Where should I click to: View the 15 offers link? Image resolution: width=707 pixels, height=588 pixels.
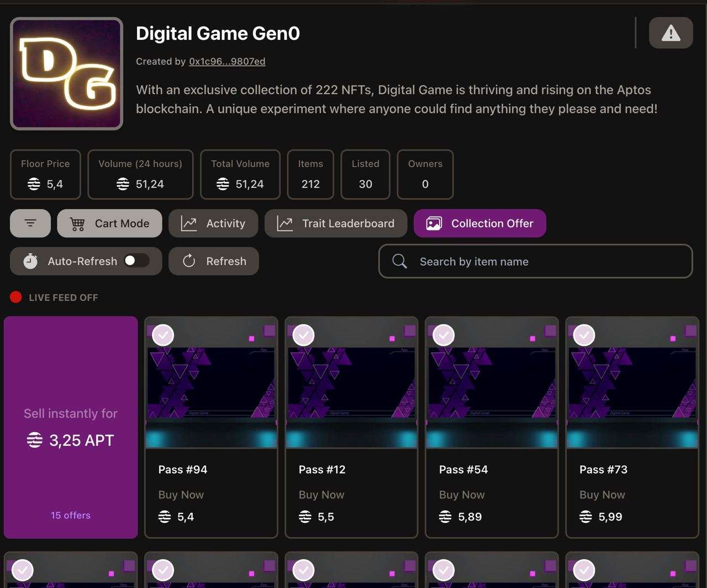click(x=71, y=515)
